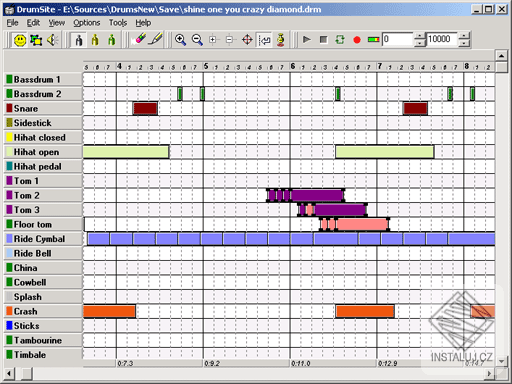Click the zoom out magnifier

coord(197,40)
